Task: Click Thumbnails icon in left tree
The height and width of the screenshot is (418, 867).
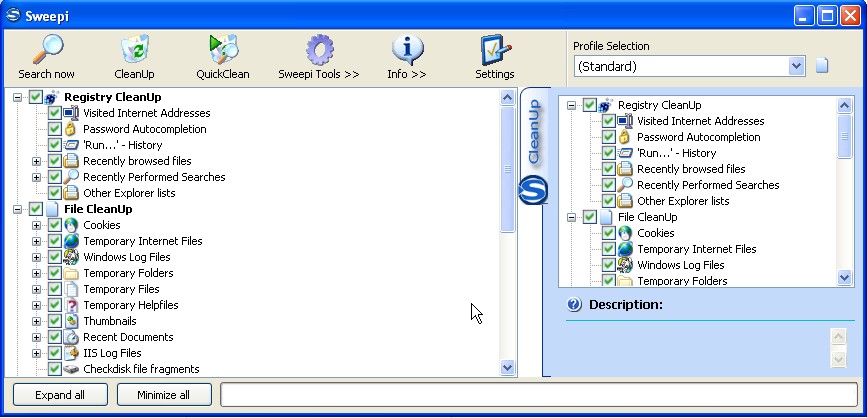Action: [71, 322]
